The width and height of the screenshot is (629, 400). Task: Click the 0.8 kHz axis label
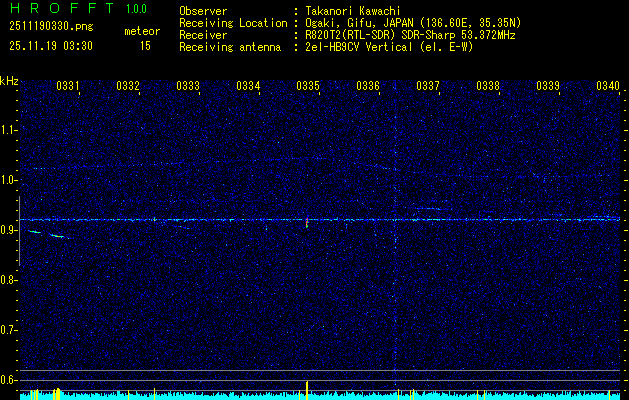[x=9, y=280]
